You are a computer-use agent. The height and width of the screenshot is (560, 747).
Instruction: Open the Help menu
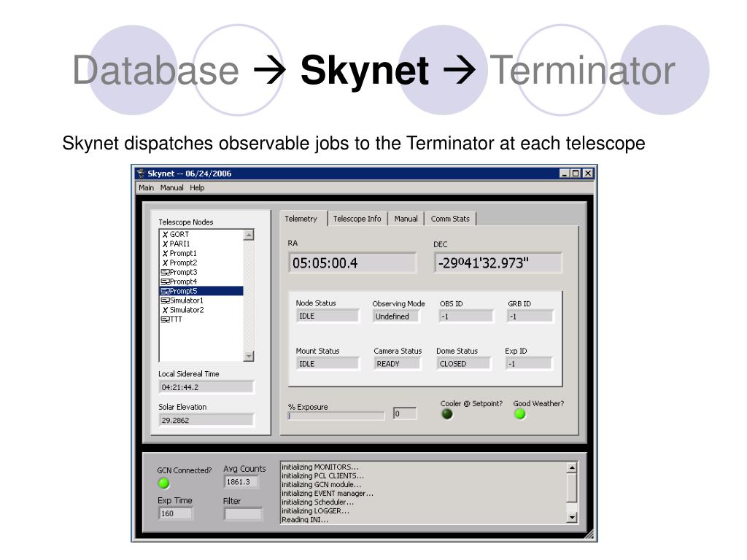(197, 187)
